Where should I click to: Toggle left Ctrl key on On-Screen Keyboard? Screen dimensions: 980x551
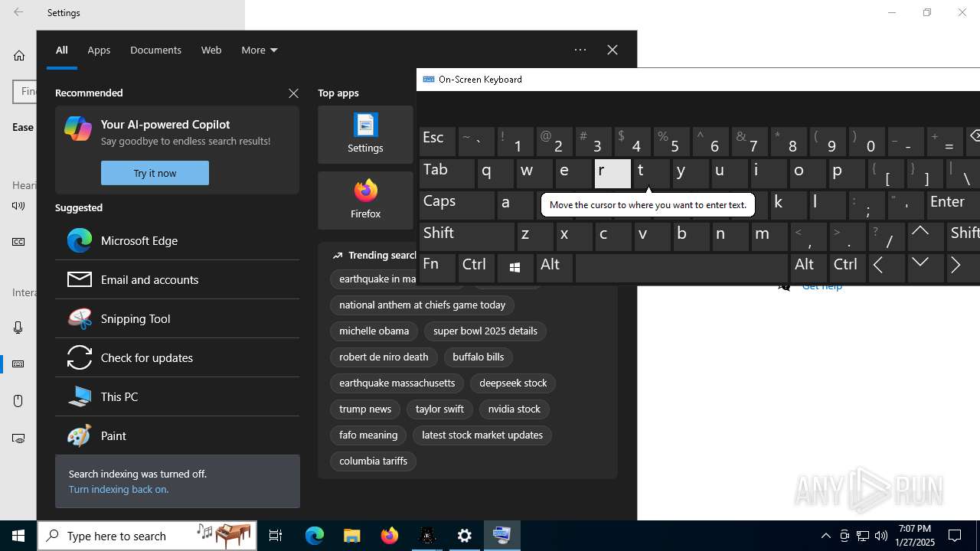click(x=476, y=268)
